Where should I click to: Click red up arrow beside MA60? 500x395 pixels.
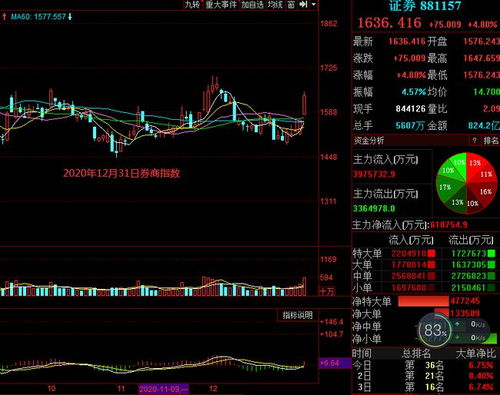pos(4,17)
